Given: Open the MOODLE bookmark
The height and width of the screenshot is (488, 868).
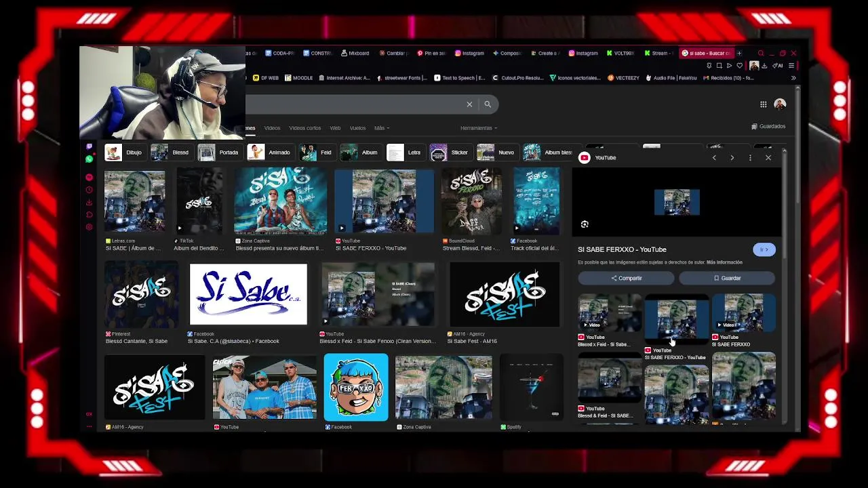Looking at the screenshot, I should click(x=299, y=78).
